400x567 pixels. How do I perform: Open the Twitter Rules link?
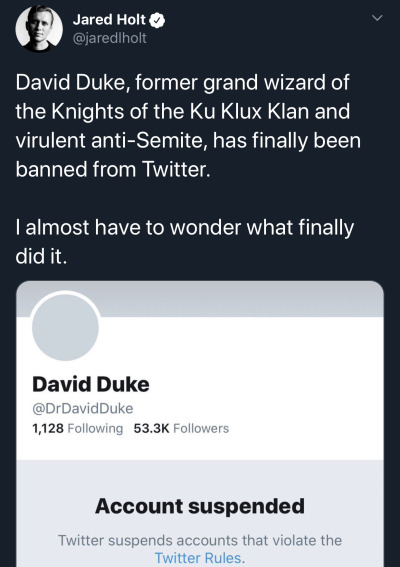click(x=197, y=558)
